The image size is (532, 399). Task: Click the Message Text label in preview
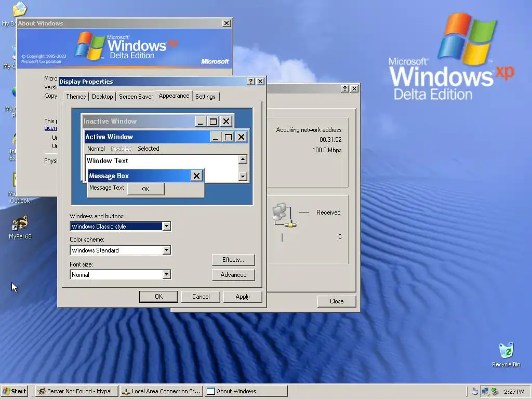(107, 188)
